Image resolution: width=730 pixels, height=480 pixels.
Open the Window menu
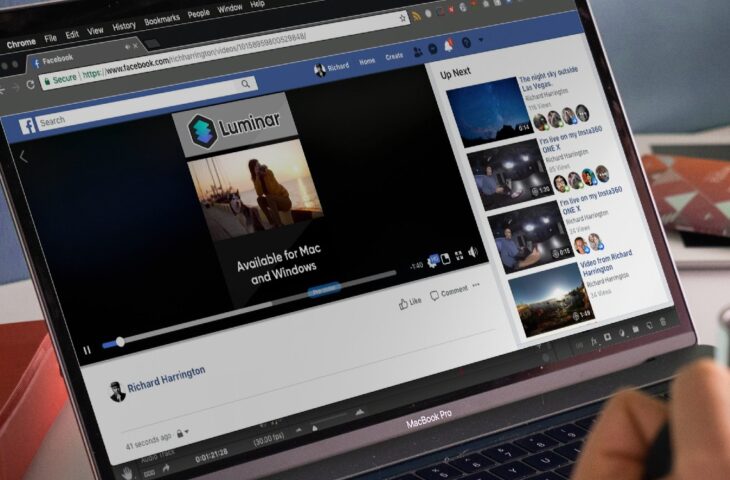point(230,8)
